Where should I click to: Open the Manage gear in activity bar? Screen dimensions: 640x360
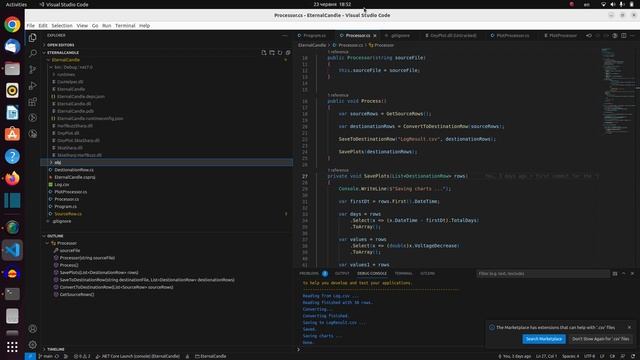point(33,344)
